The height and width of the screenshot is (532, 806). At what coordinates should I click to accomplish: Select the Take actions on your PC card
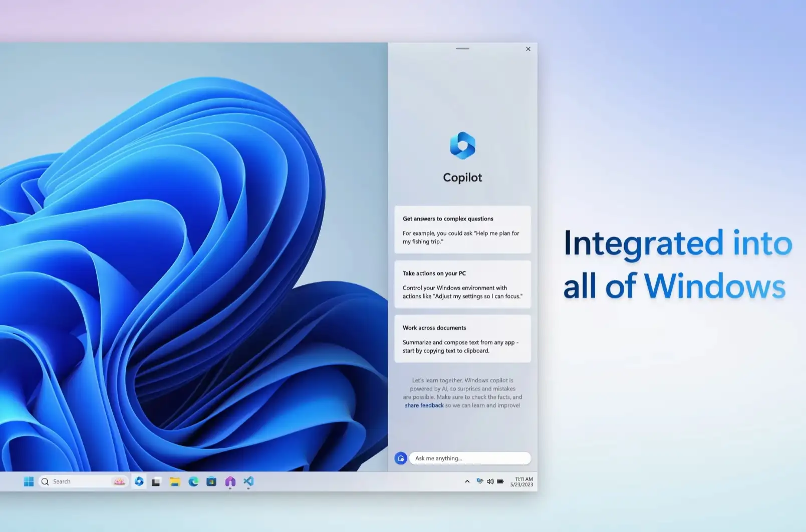[462, 284]
